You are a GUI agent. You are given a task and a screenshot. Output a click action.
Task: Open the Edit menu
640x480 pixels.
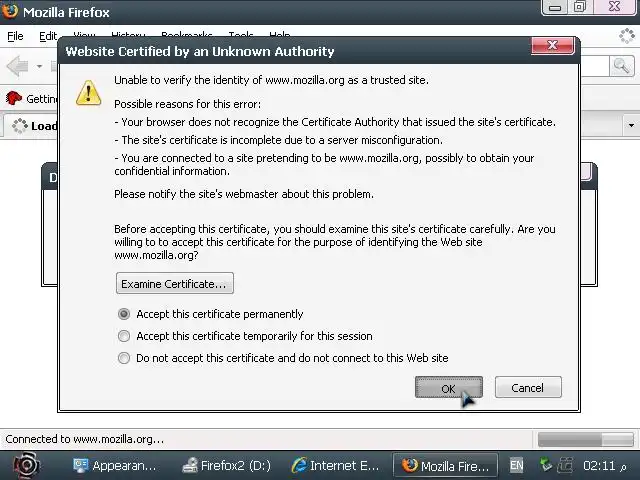pos(48,36)
